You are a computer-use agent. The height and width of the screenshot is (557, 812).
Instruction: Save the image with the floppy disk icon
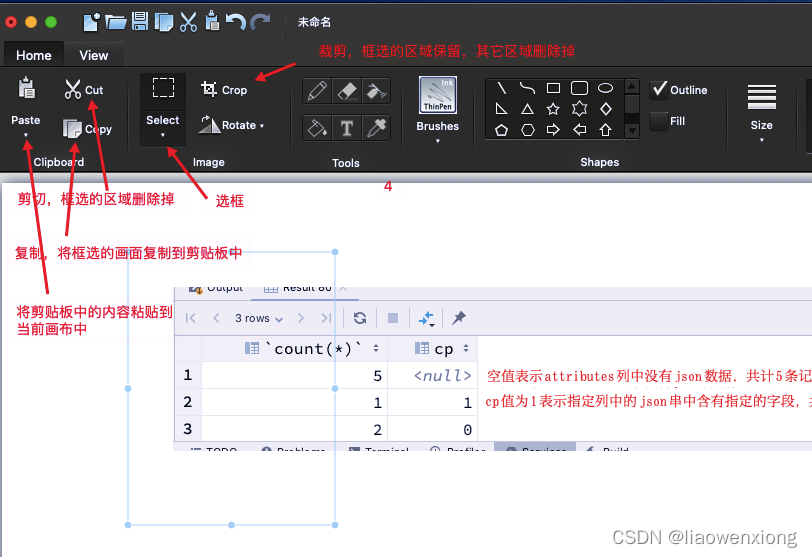click(x=140, y=21)
